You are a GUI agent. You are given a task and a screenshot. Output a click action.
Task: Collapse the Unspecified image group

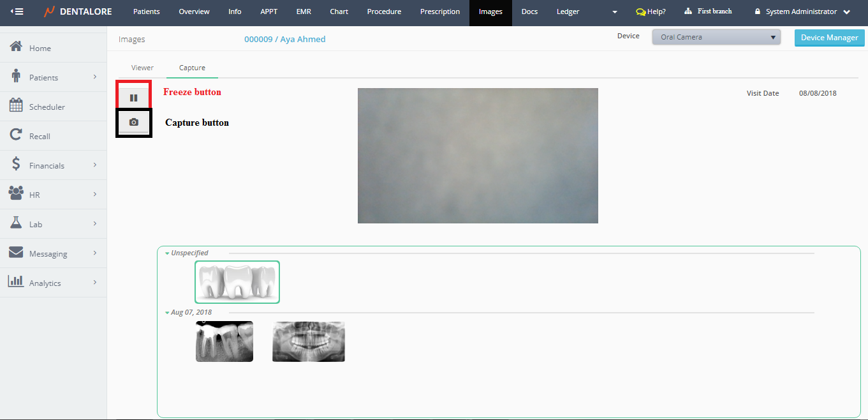tap(167, 253)
